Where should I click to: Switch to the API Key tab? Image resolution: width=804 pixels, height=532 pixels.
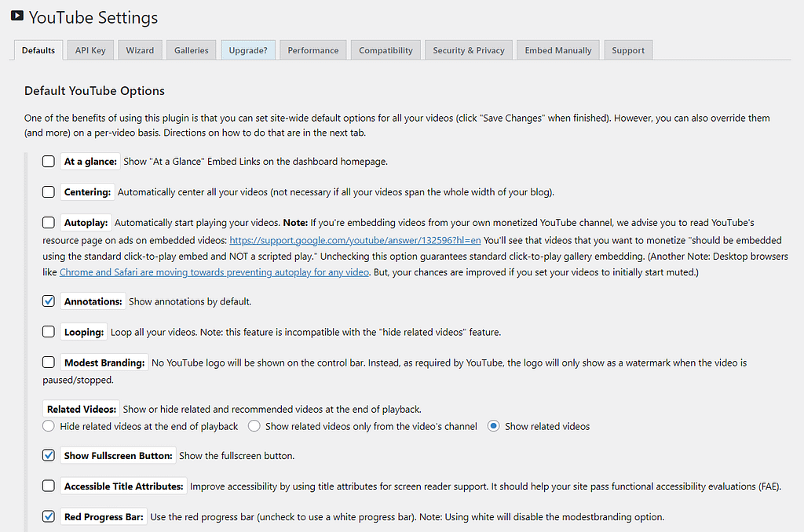pos(90,49)
